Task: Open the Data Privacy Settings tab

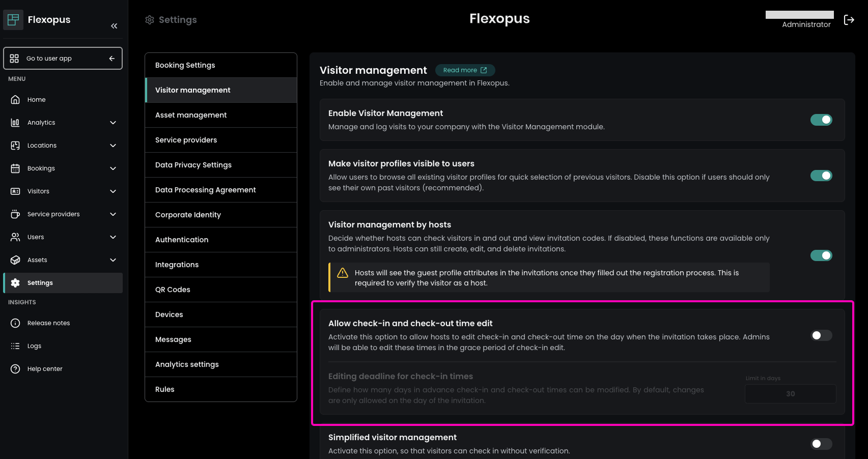Action: point(193,165)
